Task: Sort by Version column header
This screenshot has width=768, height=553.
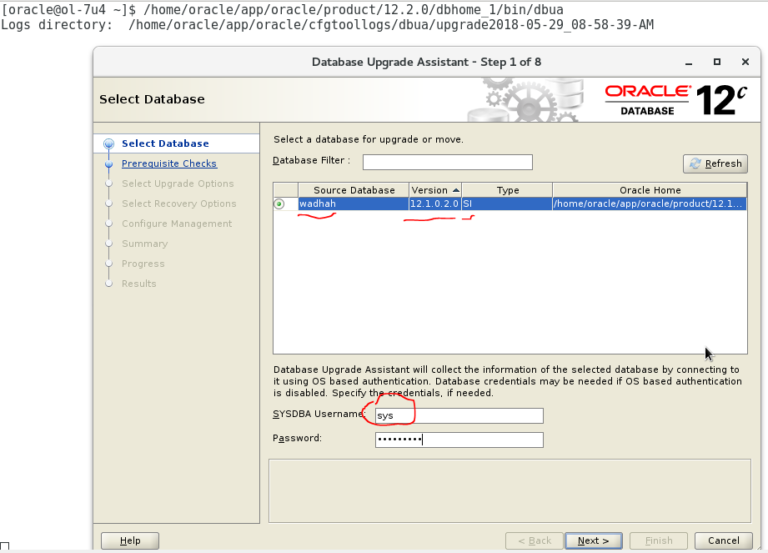Action: click(x=435, y=190)
